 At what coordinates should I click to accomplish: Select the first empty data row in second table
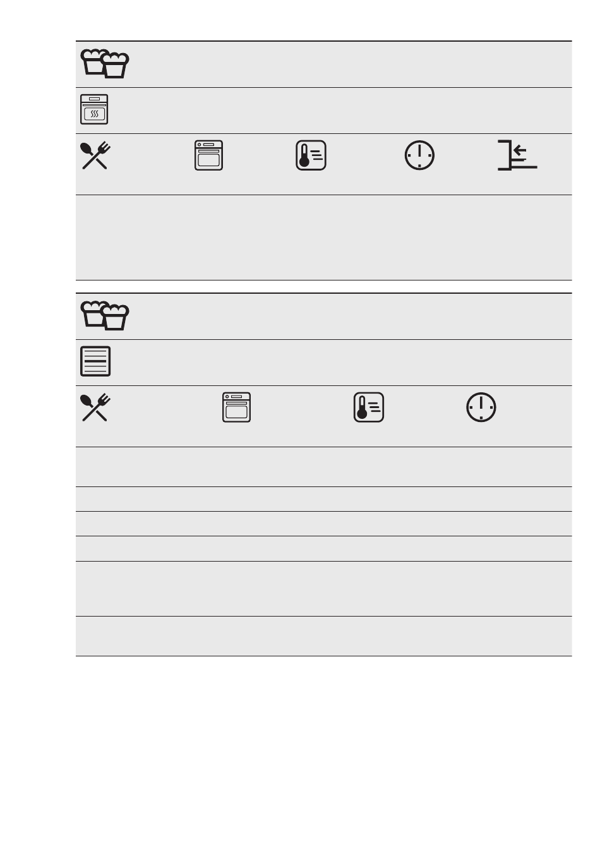(323, 467)
